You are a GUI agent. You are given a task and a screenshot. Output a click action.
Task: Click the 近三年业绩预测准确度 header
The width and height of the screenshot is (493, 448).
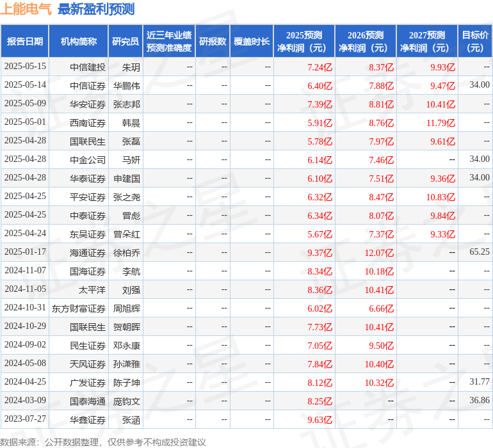[x=168, y=42]
